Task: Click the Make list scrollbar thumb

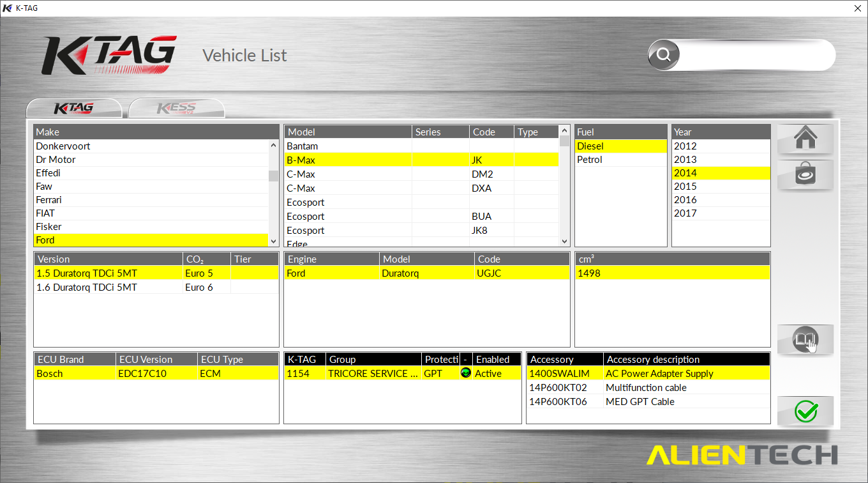Action: click(x=273, y=176)
